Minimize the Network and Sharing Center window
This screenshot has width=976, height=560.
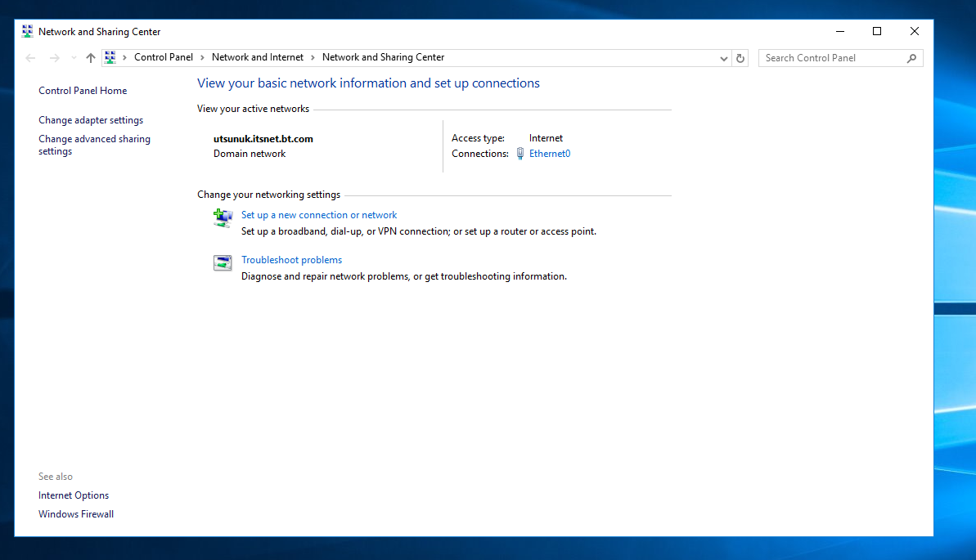coord(840,31)
